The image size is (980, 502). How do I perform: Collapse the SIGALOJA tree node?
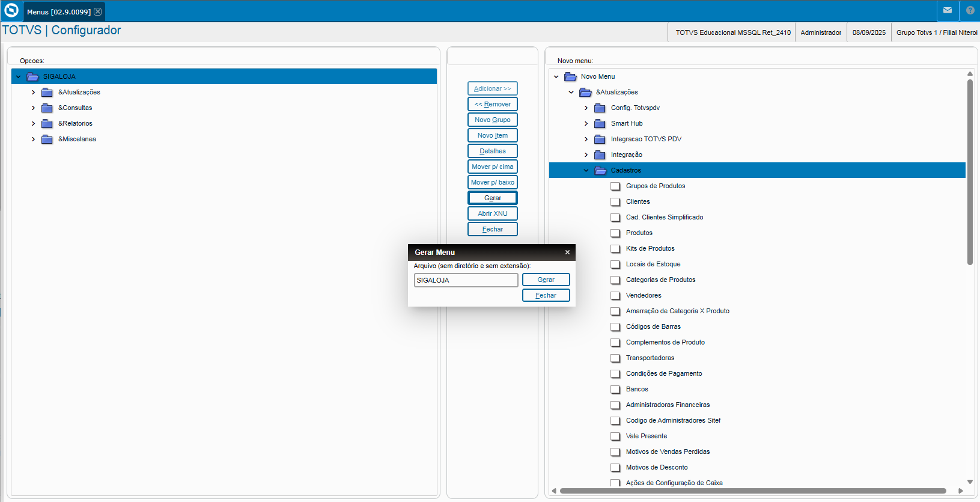pyautogui.click(x=18, y=76)
